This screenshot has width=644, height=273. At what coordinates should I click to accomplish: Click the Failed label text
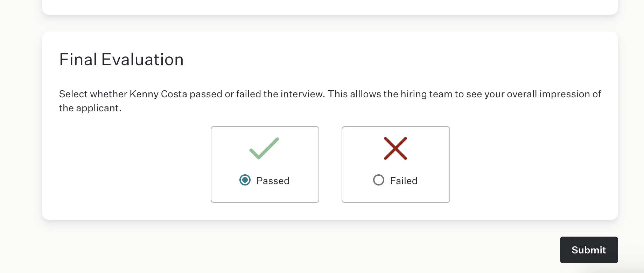(x=404, y=181)
